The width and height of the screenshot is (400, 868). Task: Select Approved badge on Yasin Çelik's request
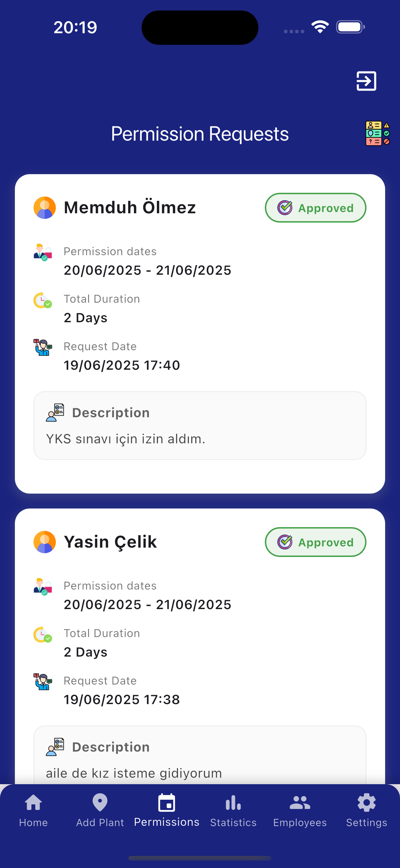click(x=315, y=542)
